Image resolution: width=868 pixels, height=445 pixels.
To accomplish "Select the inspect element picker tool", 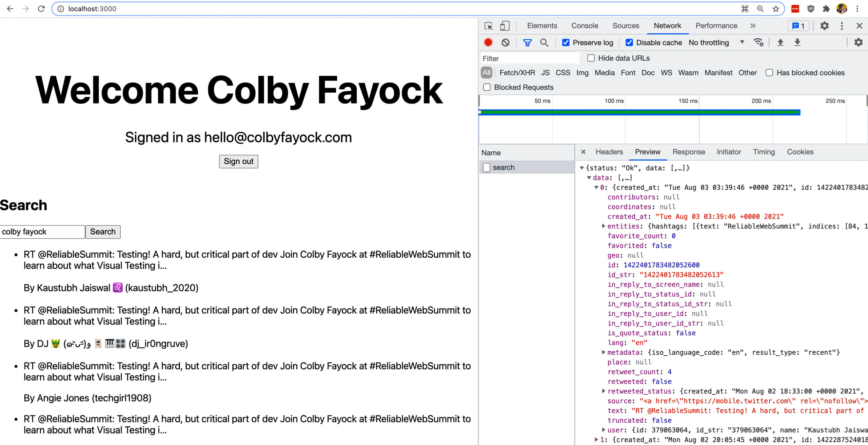I will pos(488,26).
